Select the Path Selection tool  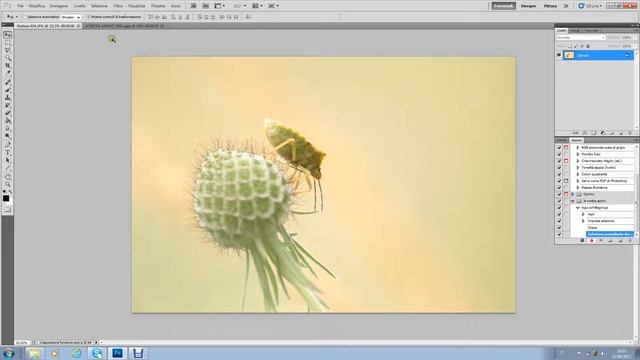[x=7, y=160]
